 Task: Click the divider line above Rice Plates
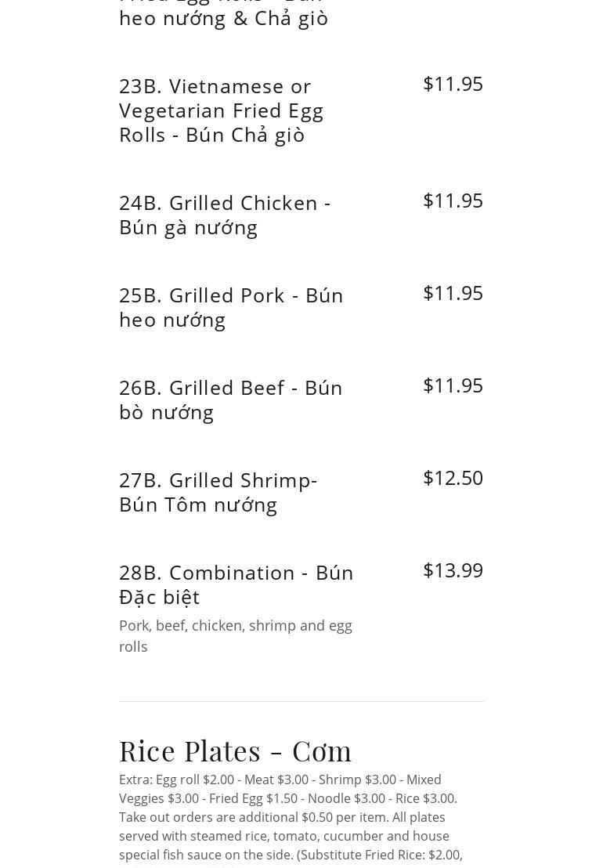tap(301, 701)
